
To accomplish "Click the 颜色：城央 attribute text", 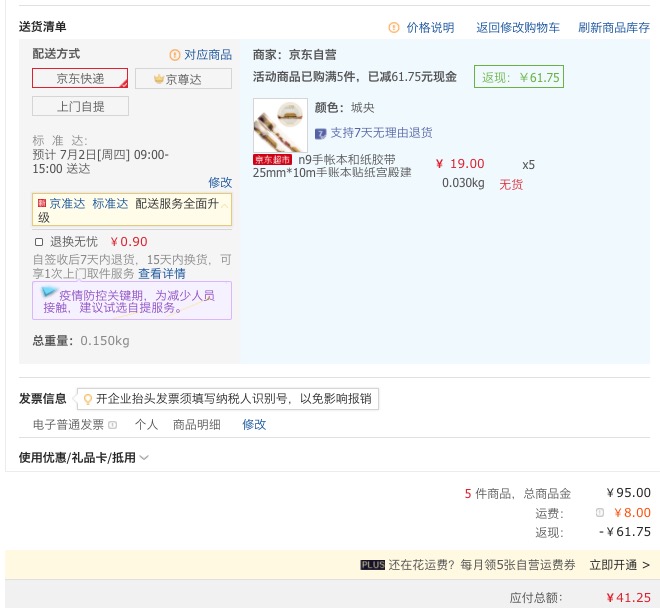I will [344, 108].
